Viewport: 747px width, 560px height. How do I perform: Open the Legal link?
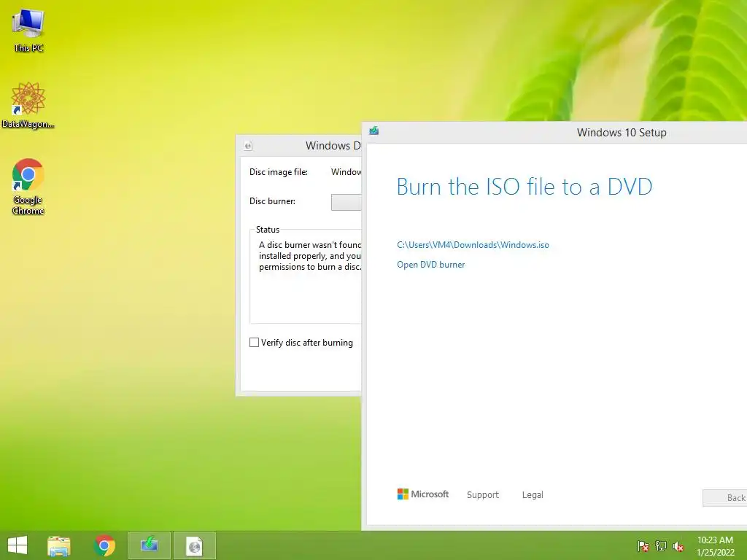[532, 495]
